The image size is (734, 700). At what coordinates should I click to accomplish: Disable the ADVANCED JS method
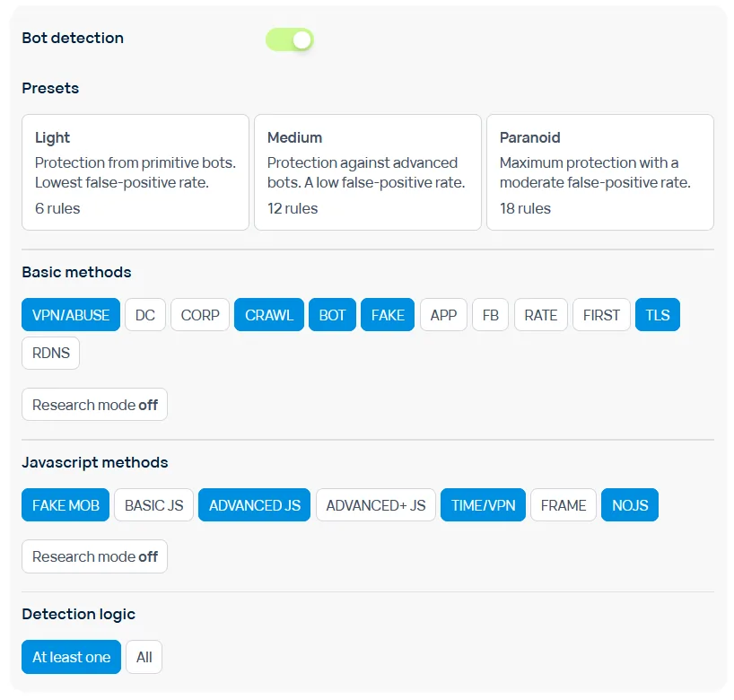pyautogui.click(x=254, y=504)
